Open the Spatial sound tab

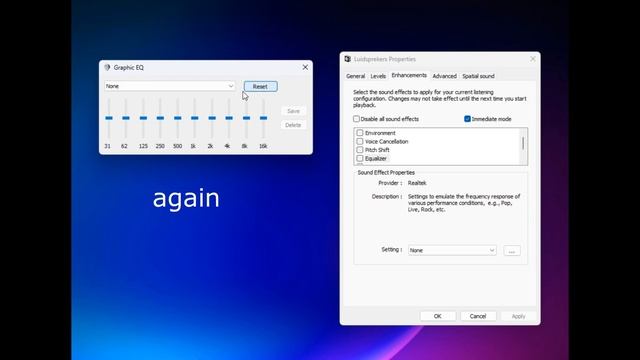[478, 76]
